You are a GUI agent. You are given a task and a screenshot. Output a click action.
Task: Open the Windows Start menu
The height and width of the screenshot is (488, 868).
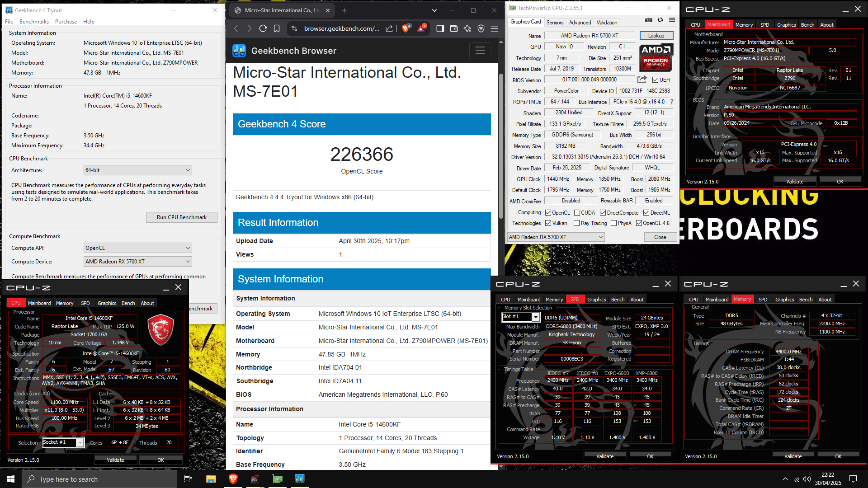coord(11,479)
